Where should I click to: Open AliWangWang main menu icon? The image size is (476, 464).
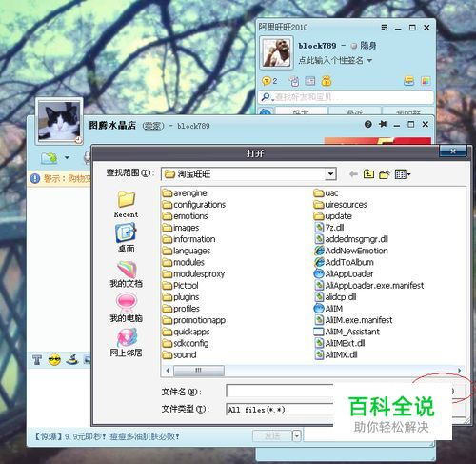point(385,28)
